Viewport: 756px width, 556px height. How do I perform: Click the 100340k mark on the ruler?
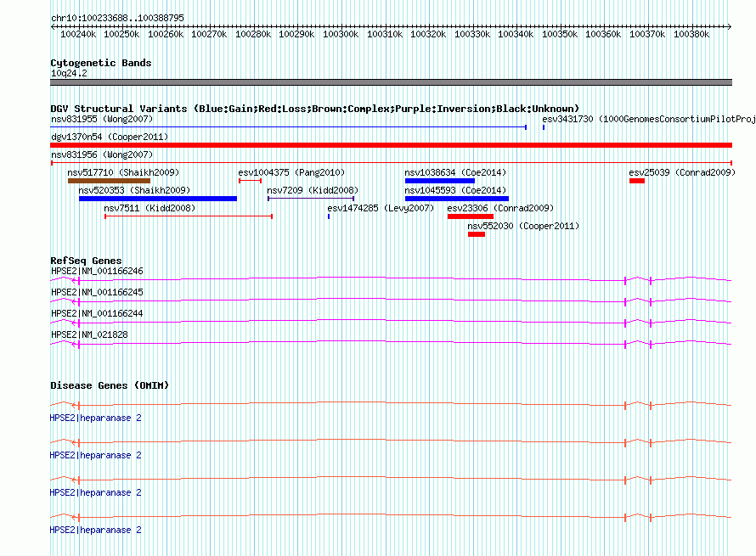(516, 34)
